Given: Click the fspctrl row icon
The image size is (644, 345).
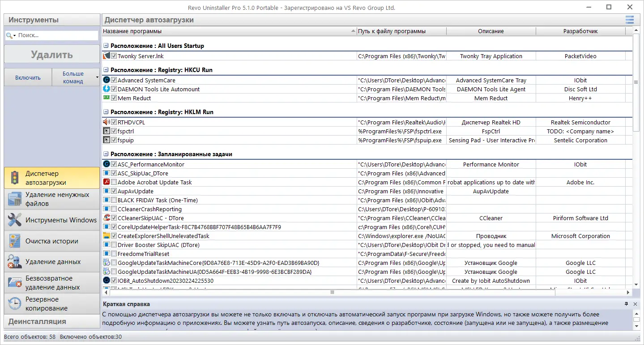Looking at the screenshot, I should (x=107, y=131).
